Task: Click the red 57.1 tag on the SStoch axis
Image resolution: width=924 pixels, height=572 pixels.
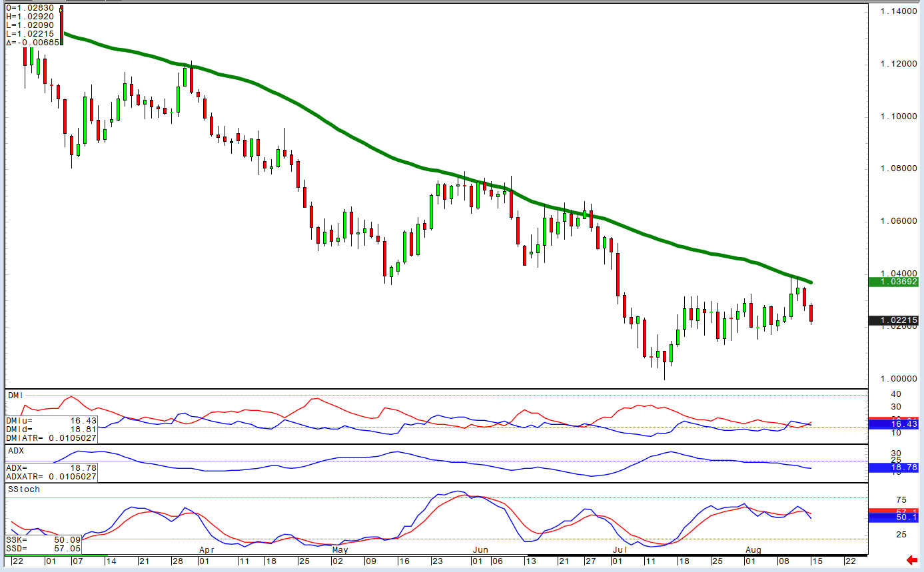Action: [893, 511]
